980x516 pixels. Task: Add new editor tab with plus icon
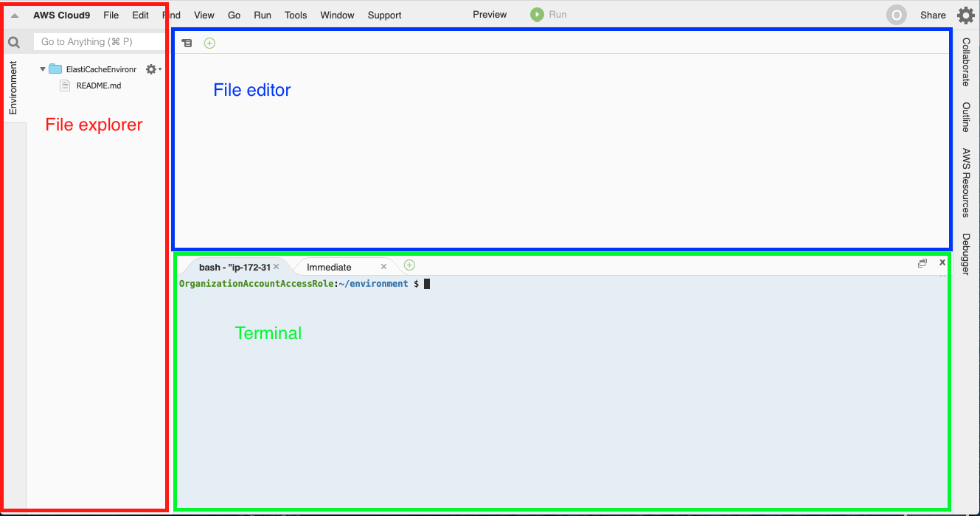[x=209, y=43]
